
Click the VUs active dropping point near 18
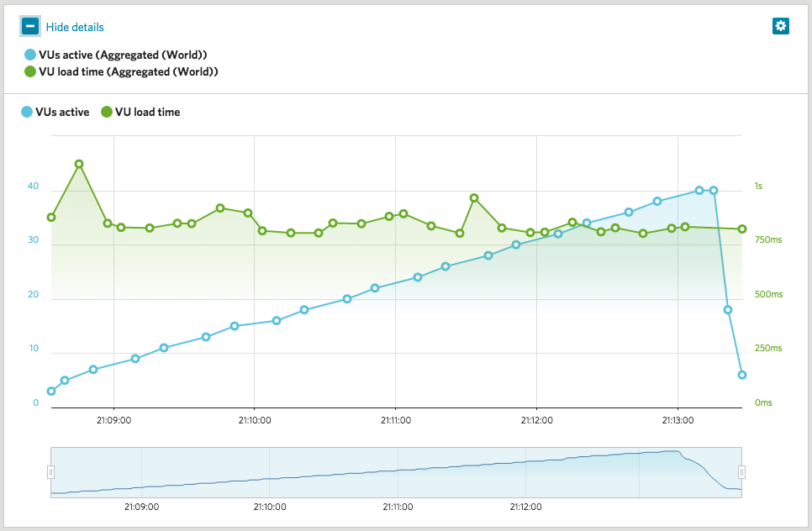728,309
